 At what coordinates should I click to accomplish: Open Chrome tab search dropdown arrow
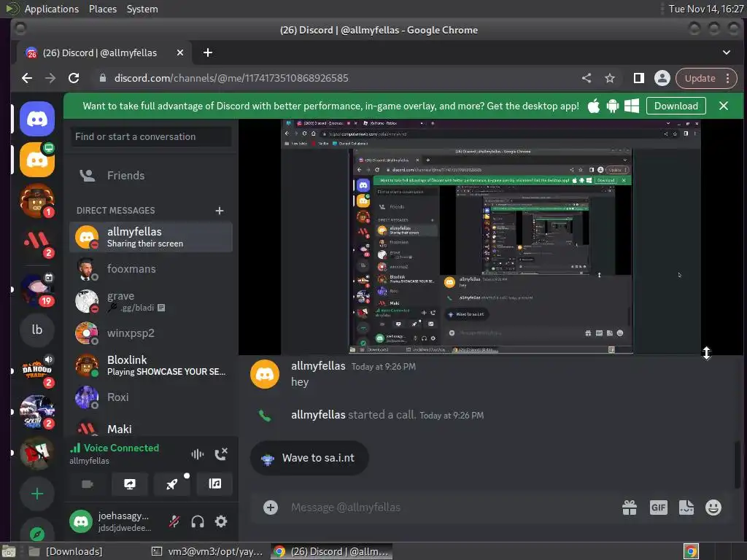pos(726,52)
